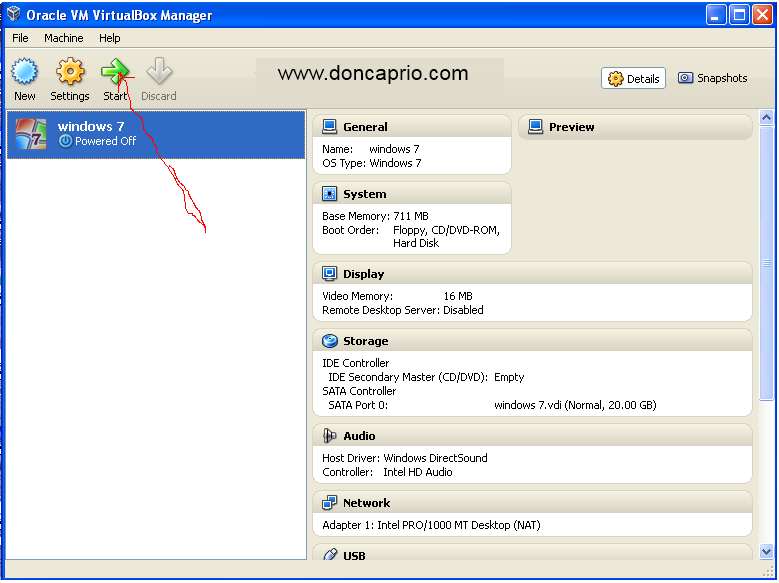Screen dimensions: 779x583
Task: Open the Settings gear toolbar icon
Action: coord(70,71)
